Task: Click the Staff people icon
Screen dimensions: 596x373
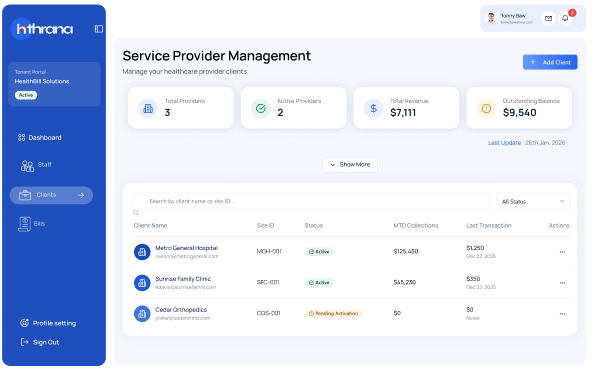Action: click(x=27, y=166)
